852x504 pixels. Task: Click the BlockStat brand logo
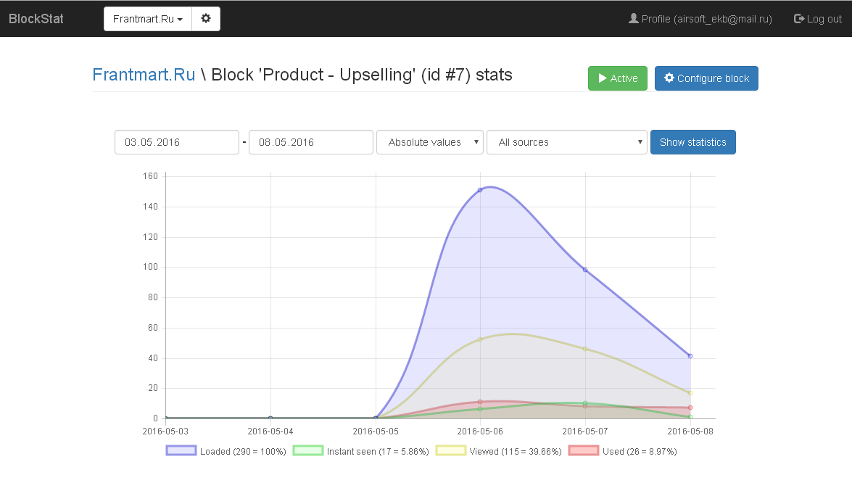tap(36, 19)
